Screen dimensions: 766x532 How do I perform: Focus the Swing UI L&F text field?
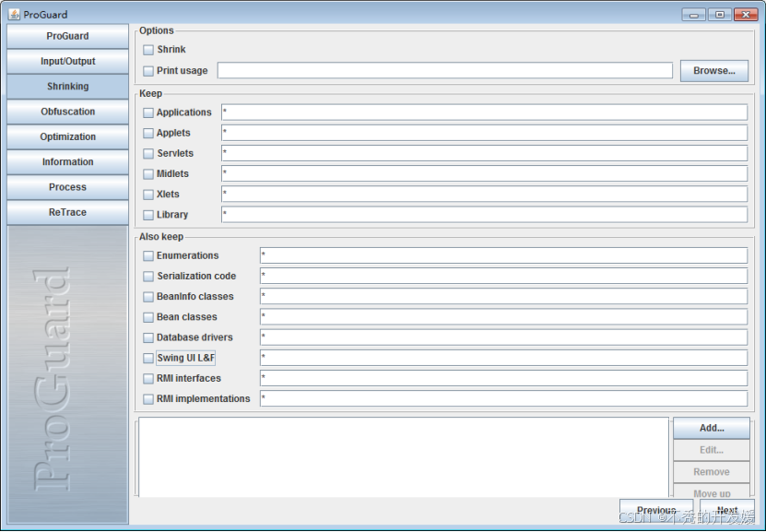[503, 358]
